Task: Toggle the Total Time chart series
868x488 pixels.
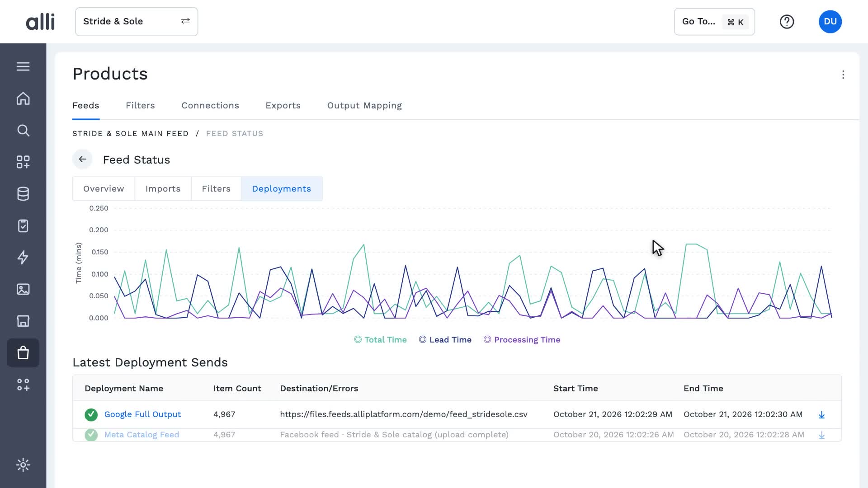Action: [x=380, y=340]
